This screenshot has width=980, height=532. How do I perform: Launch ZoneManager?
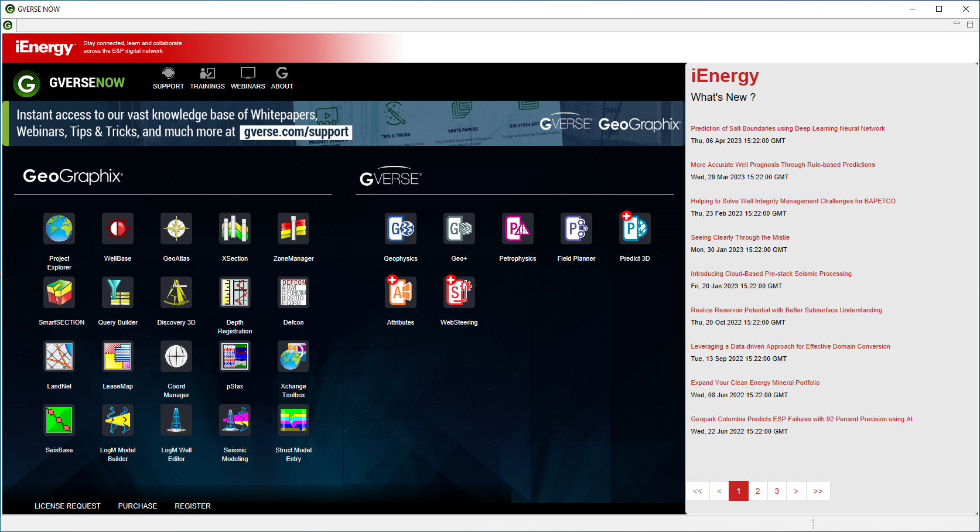[x=293, y=229]
